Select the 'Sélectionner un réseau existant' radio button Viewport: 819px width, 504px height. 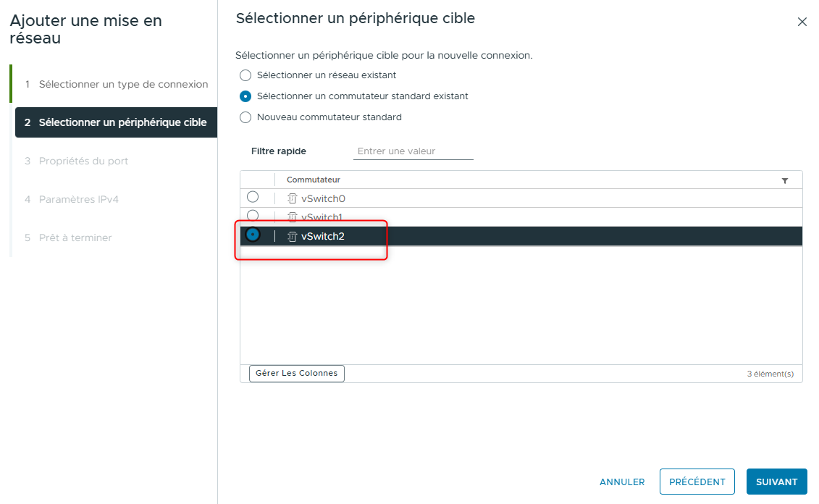coord(245,75)
